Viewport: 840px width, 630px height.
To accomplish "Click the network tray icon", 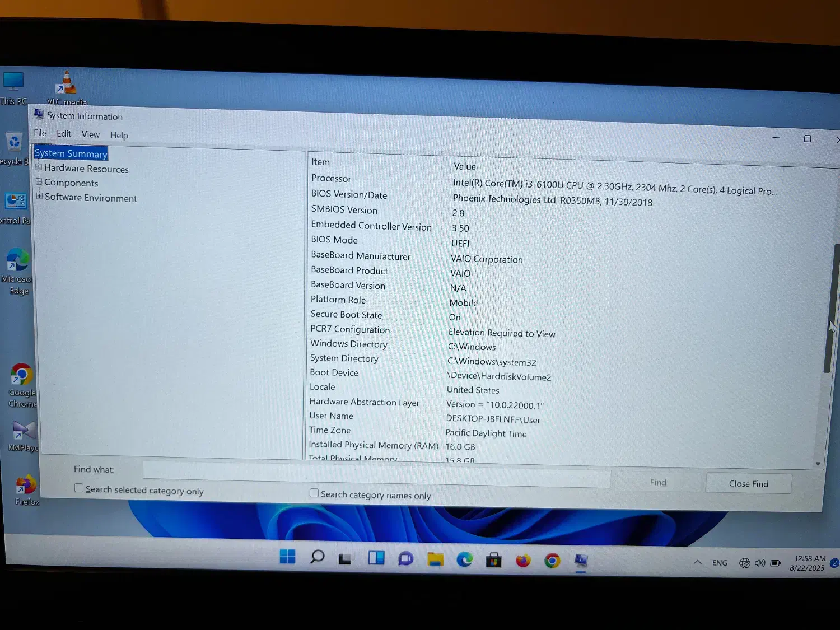I will 744,563.
